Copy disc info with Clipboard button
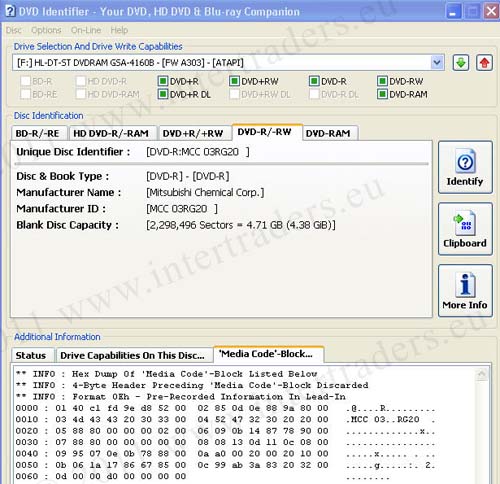500x484 pixels. pos(465,229)
